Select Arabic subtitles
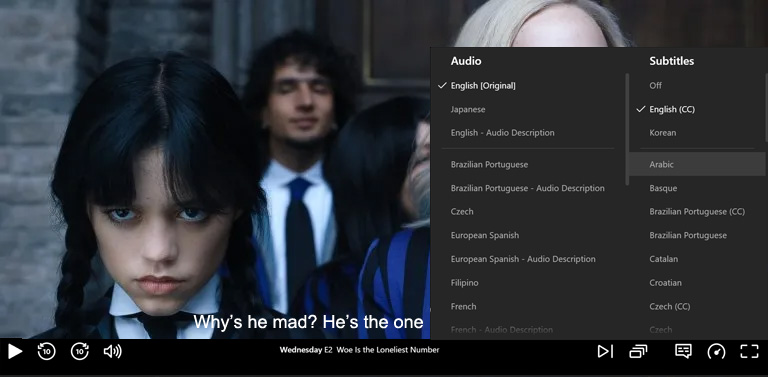 (697, 165)
